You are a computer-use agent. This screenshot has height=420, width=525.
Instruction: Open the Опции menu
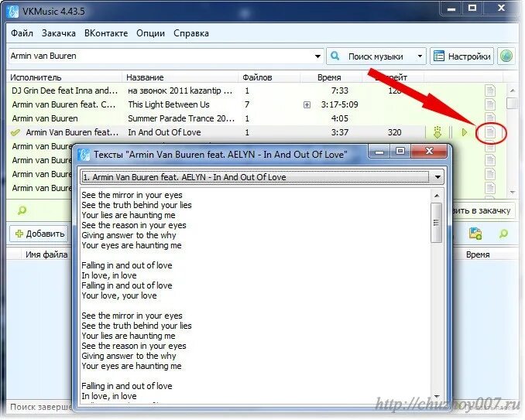[x=151, y=33]
